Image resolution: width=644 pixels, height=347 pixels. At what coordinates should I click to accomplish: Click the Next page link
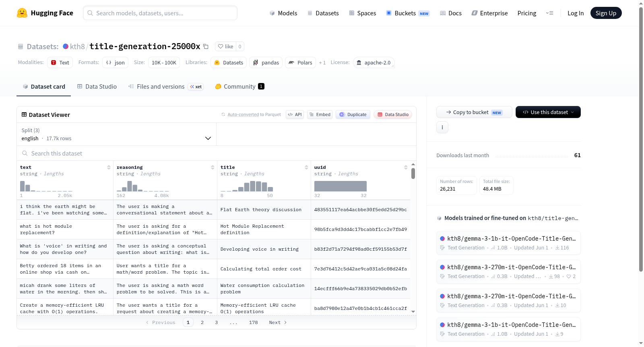[x=278, y=322]
